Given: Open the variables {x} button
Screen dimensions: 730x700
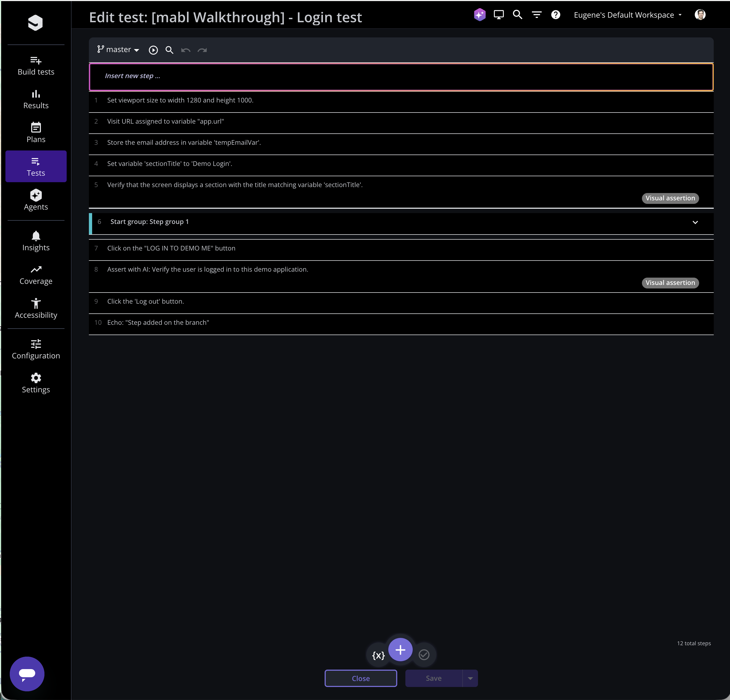Looking at the screenshot, I should [378, 655].
